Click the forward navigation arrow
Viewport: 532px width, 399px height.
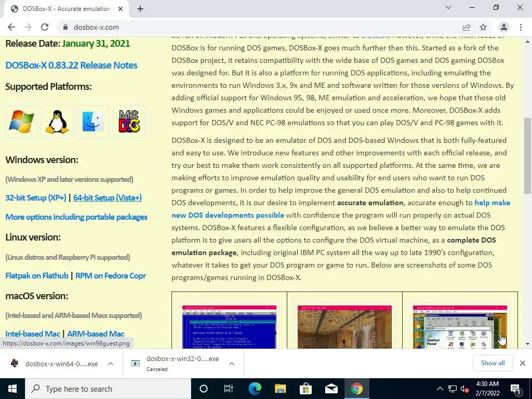28,27
